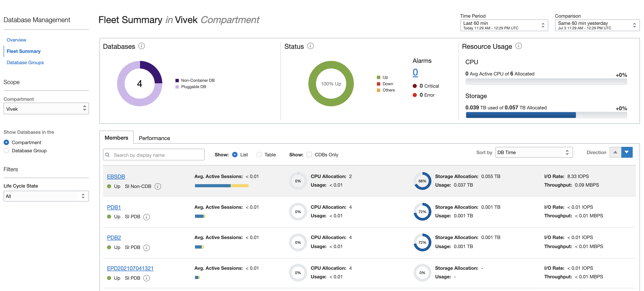Click info icon next to EBSDB SI Non-CDB
This screenshot has width=644, height=291.
coord(158,186)
